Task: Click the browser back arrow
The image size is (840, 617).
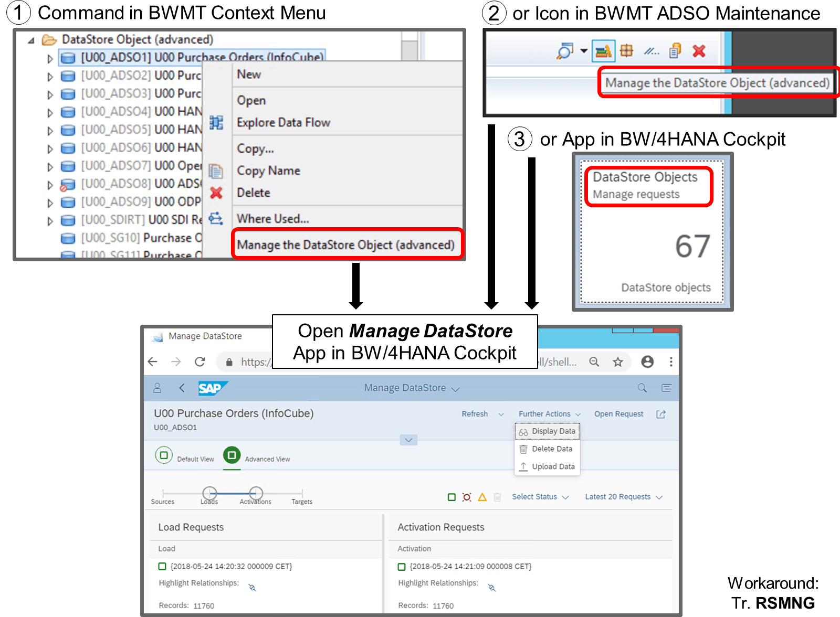Action: pos(153,361)
